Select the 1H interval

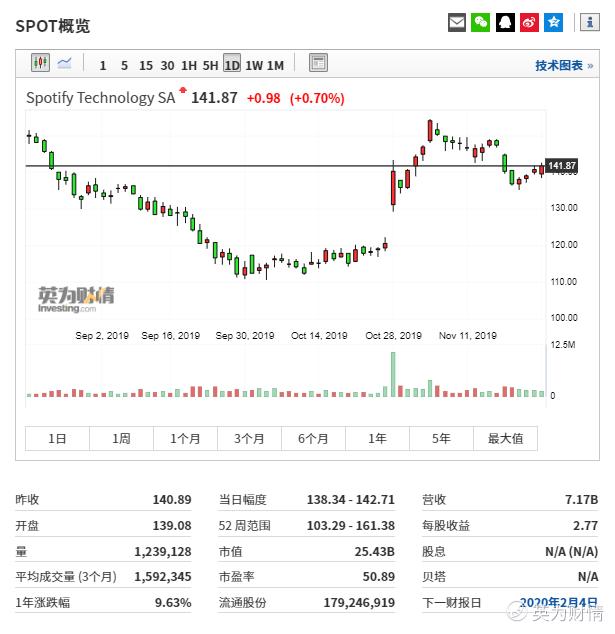189,66
